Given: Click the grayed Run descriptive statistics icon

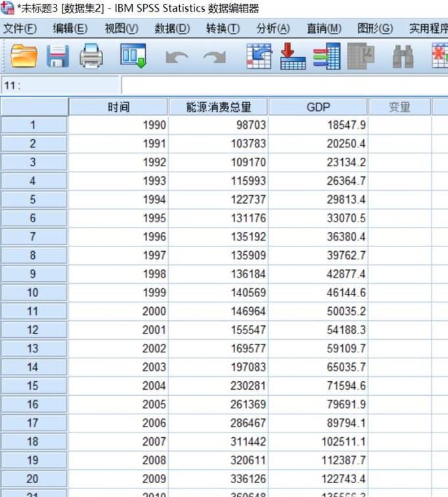Looking at the screenshot, I should 361,56.
